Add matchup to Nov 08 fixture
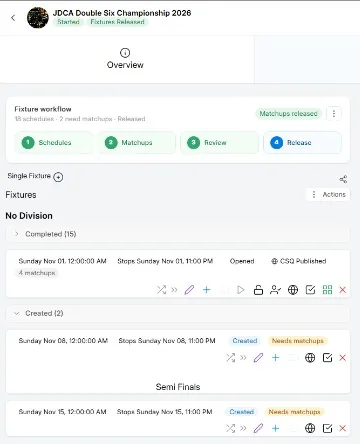This screenshot has width=360, height=444. [276, 358]
